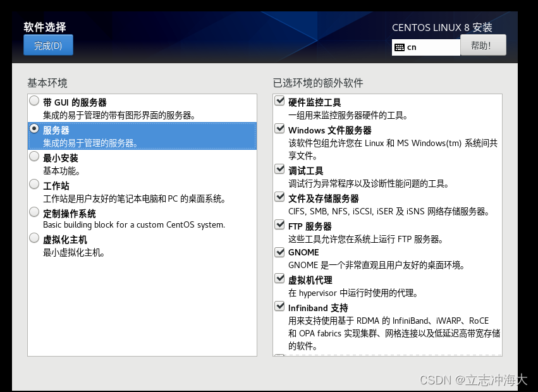Image resolution: width=538 pixels, height=392 pixels.
Task: Click the keyboard layout icon next to cn
Action: pos(400,47)
